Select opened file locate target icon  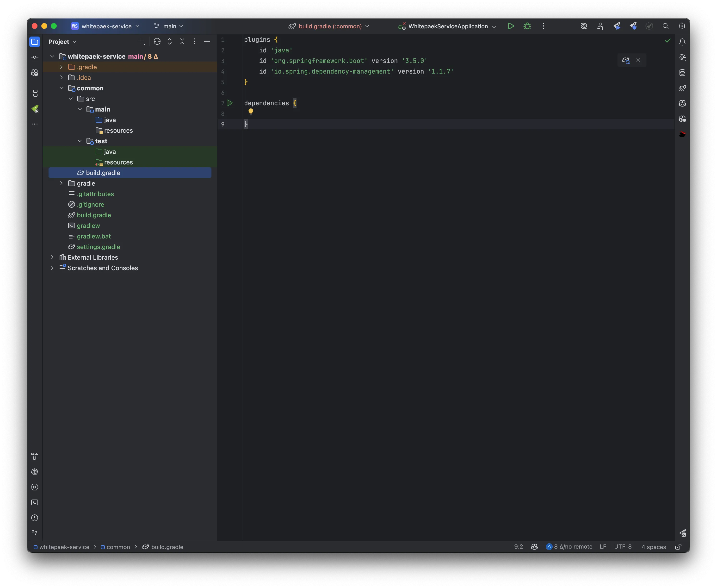coord(157,42)
